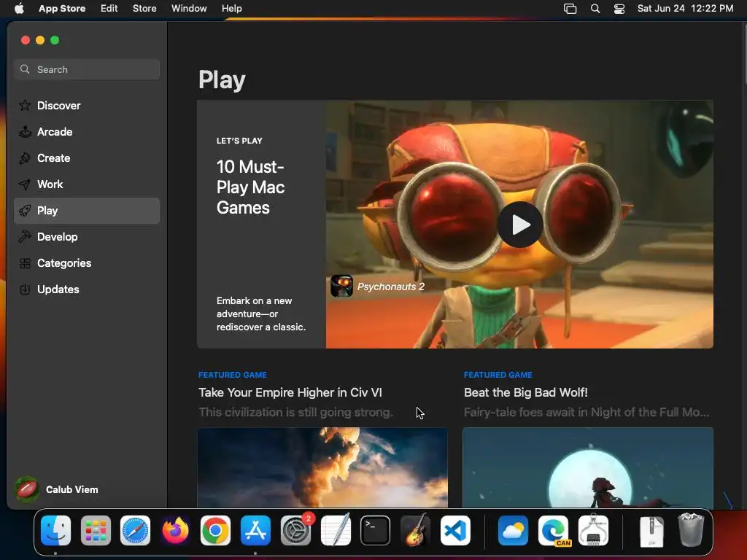Viewport: 747px width, 560px height.
Task: Open Take Your Empire Higher in Civ VI
Action: pyautogui.click(x=290, y=392)
